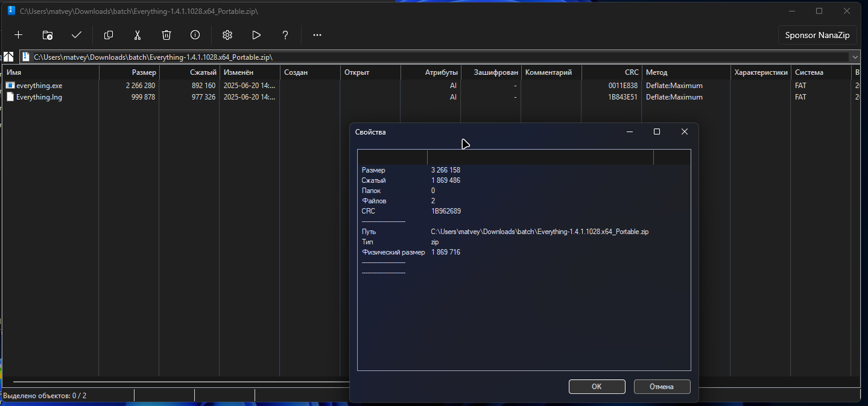Maximize the Свойства dialog

(657, 132)
